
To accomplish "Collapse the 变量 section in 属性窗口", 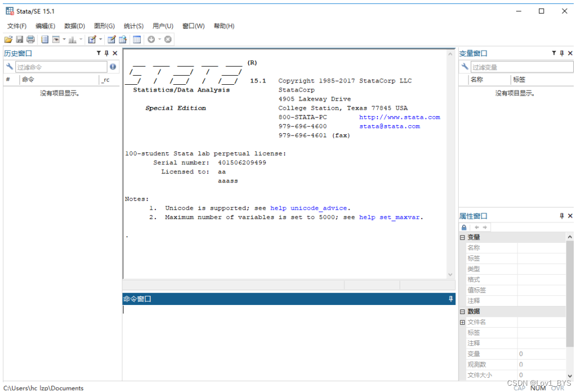I will pos(462,237).
